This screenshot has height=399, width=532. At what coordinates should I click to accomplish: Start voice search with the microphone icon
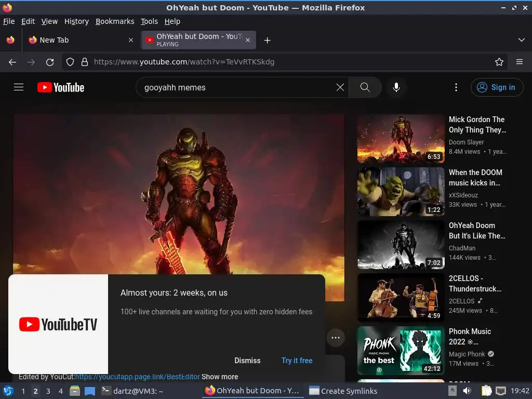coord(396,87)
